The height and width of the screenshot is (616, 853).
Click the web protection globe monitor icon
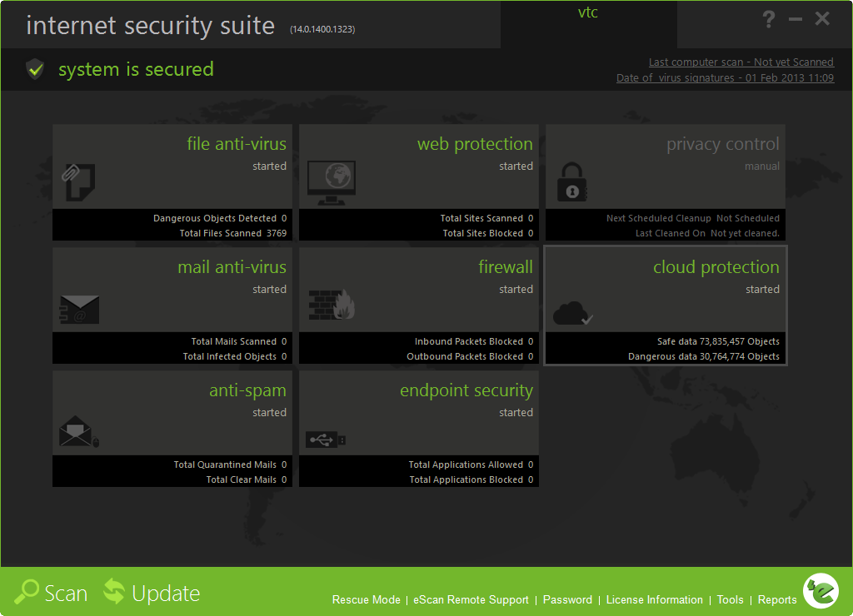tap(331, 182)
